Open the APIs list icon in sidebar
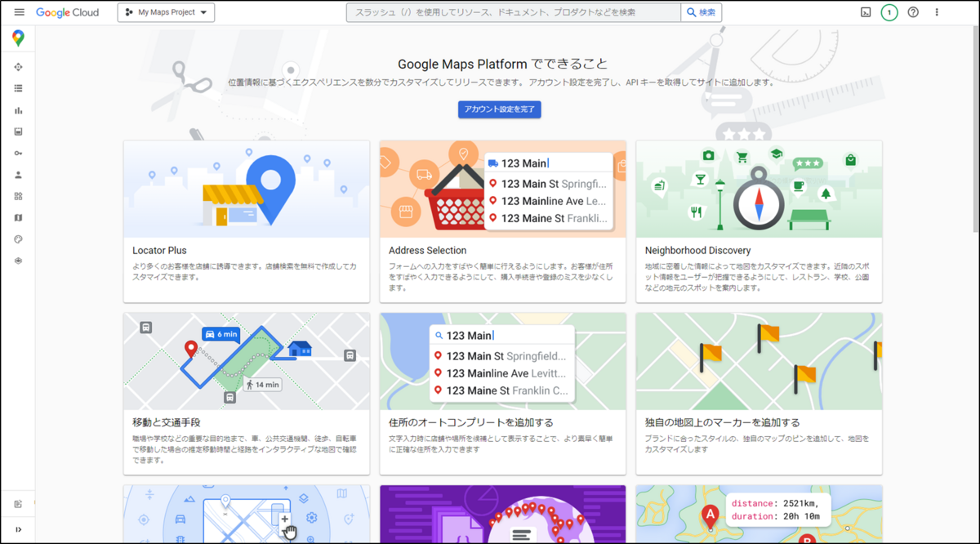 [x=18, y=88]
